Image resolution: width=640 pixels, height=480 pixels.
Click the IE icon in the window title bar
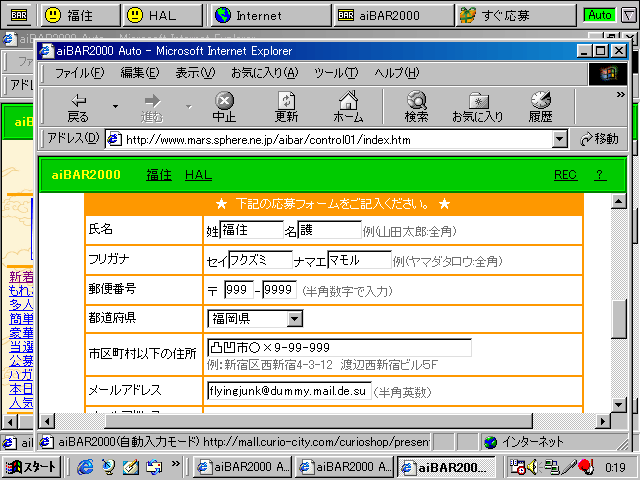(46, 51)
